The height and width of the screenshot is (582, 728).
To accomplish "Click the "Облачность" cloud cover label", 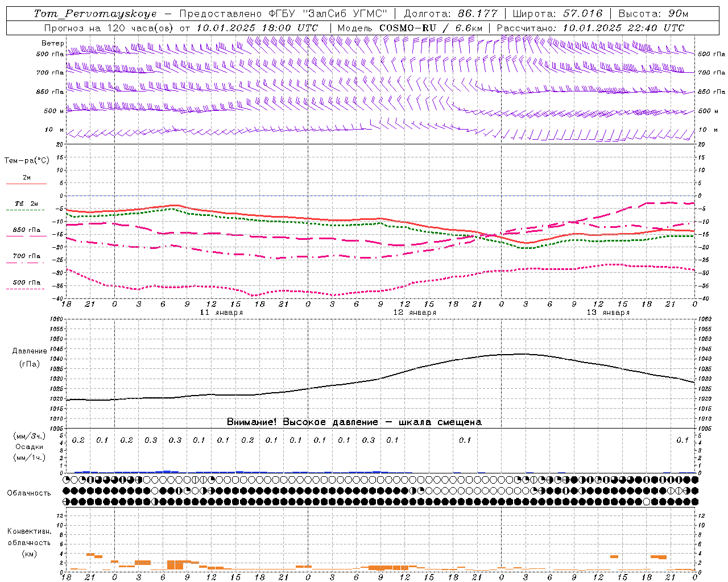I will pyautogui.click(x=29, y=493).
